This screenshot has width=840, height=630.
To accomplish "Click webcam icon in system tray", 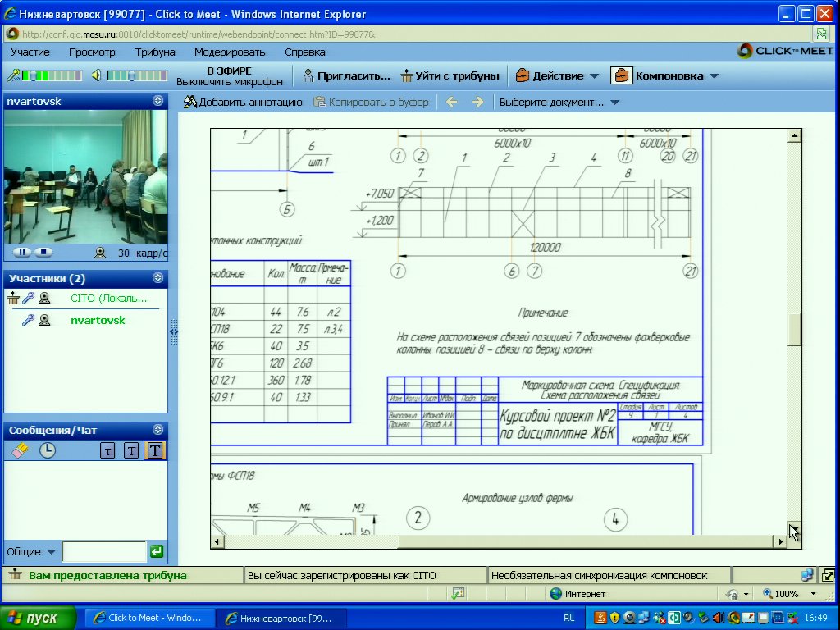I will click(x=630, y=618).
